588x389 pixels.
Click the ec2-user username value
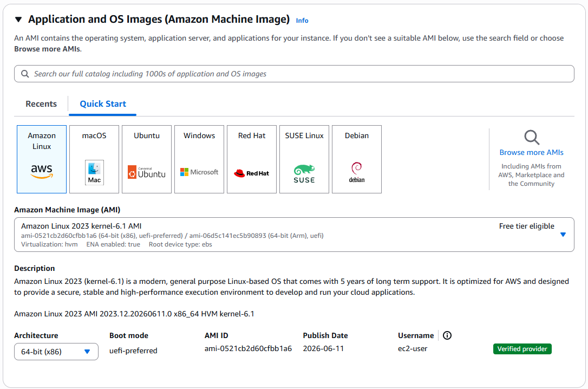point(413,348)
